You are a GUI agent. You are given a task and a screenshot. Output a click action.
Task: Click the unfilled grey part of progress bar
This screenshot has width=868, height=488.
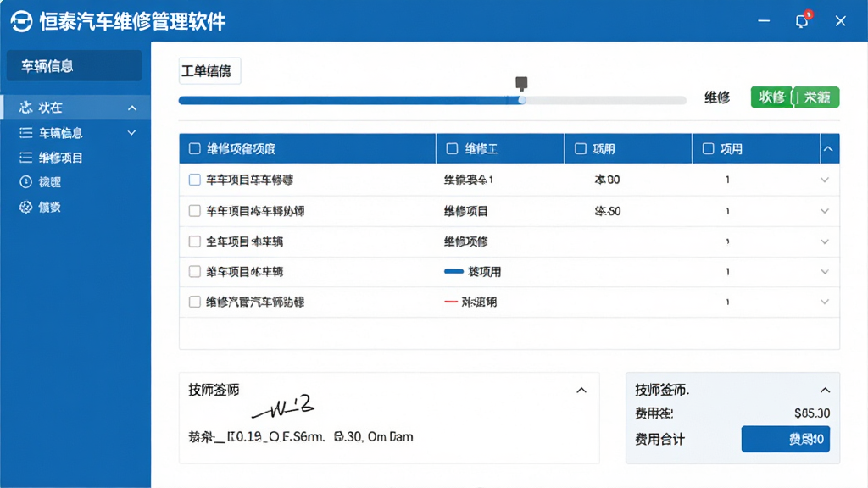click(606, 100)
